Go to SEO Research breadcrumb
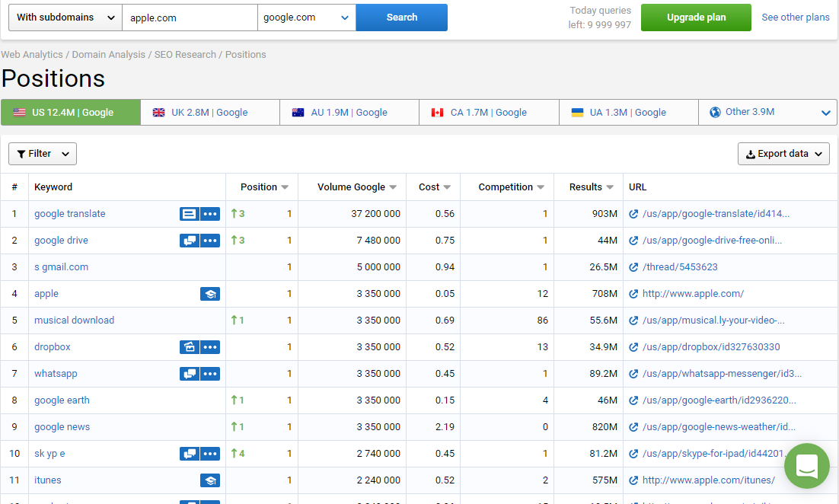839x504 pixels. point(185,55)
